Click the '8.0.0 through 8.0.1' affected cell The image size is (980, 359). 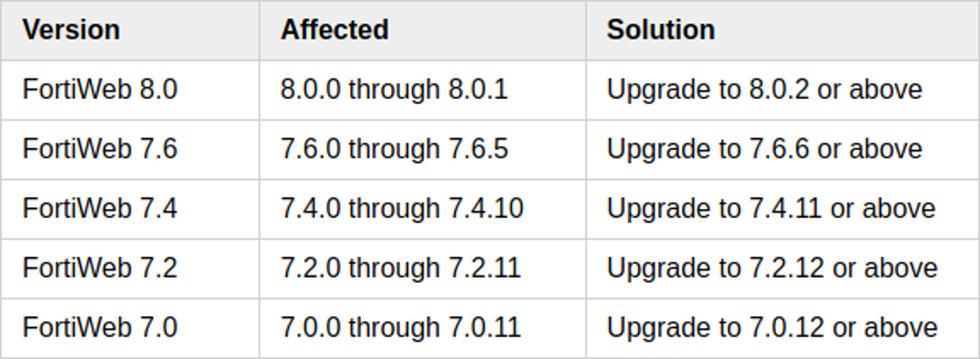pos(394,90)
